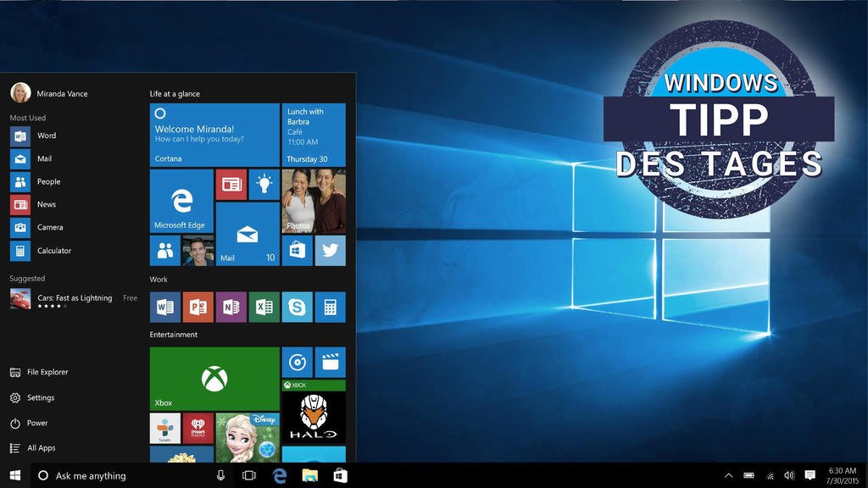Click the Cortana microphone icon
The width and height of the screenshot is (868, 488).
coord(221,475)
